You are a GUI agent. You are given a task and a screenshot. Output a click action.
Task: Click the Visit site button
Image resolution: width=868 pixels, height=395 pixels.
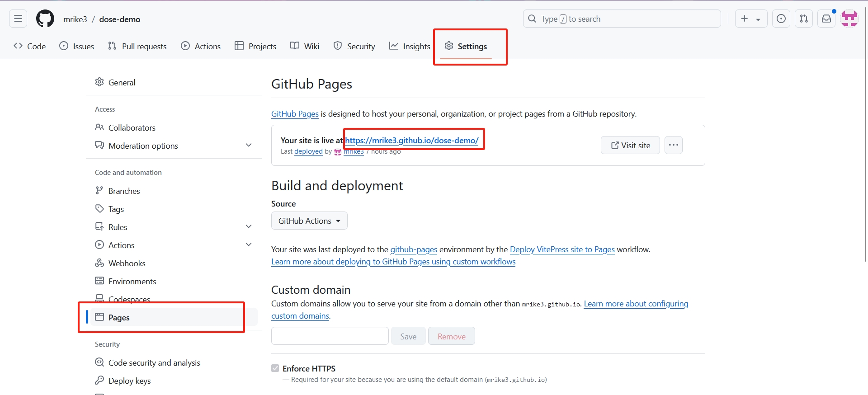click(630, 145)
